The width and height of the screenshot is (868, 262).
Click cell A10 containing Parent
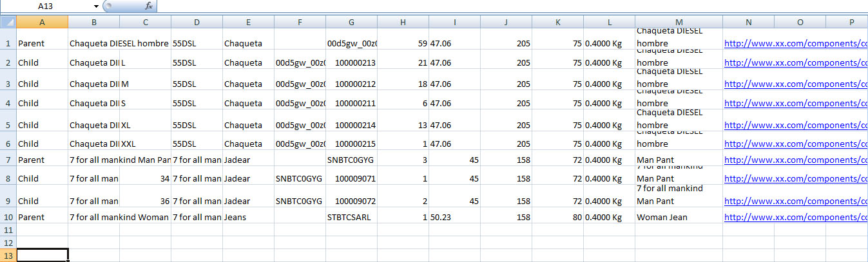(42, 216)
